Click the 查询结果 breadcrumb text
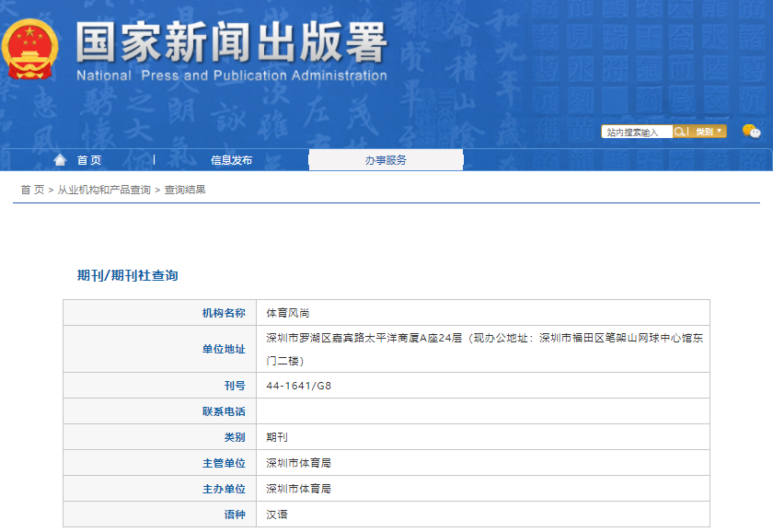773x532 pixels. [x=185, y=190]
